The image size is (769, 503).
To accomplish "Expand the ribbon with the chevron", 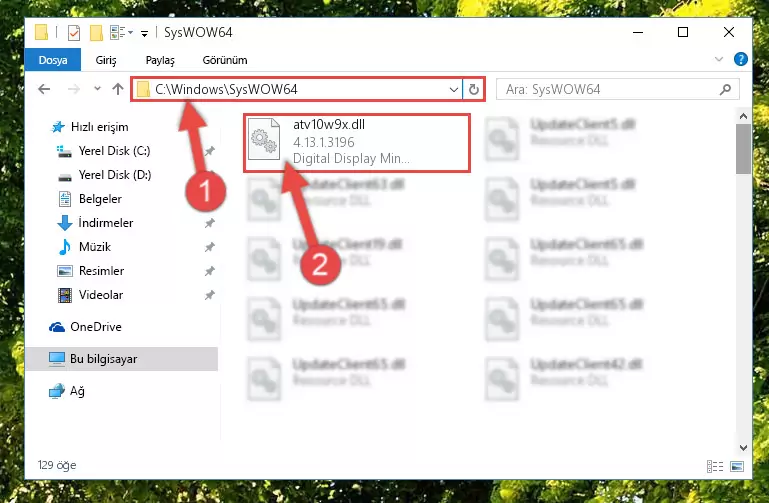I will (x=719, y=59).
